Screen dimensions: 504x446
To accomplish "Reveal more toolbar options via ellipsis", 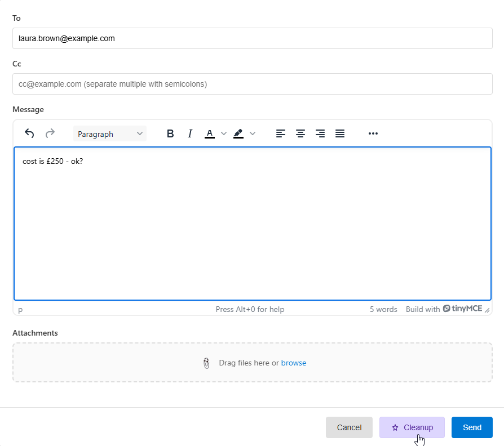I will click(x=373, y=133).
